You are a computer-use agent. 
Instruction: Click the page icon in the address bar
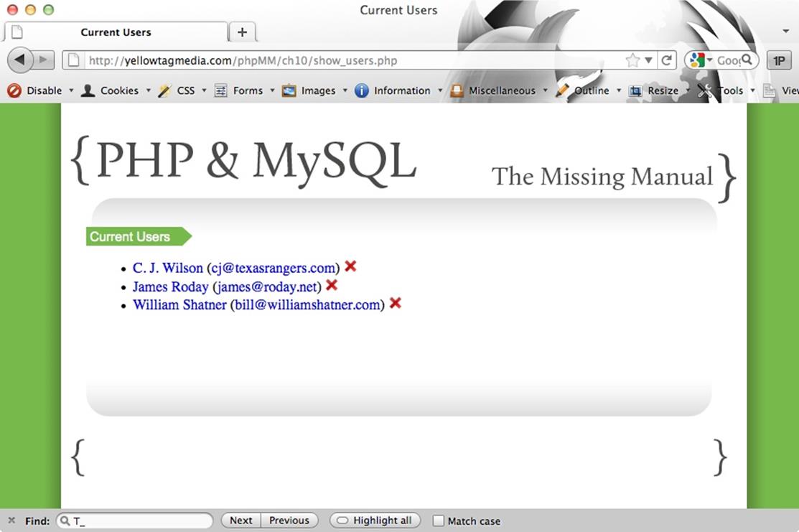point(74,60)
